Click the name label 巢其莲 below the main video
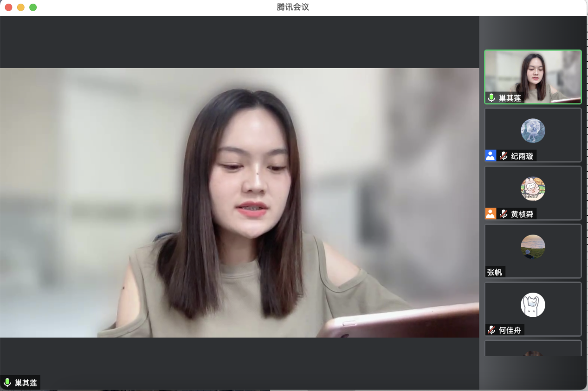The width and height of the screenshot is (588, 391). 26,383
